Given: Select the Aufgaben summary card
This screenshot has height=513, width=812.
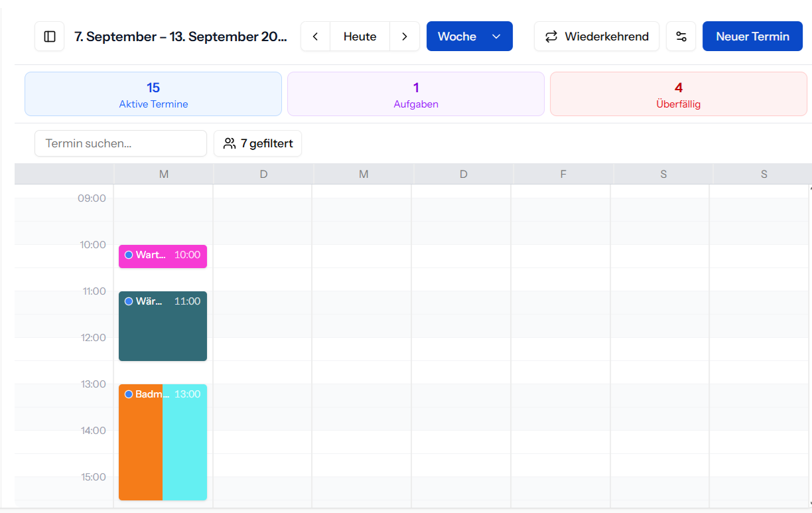Looking at the screenshot, I should (x=416, y=94).
